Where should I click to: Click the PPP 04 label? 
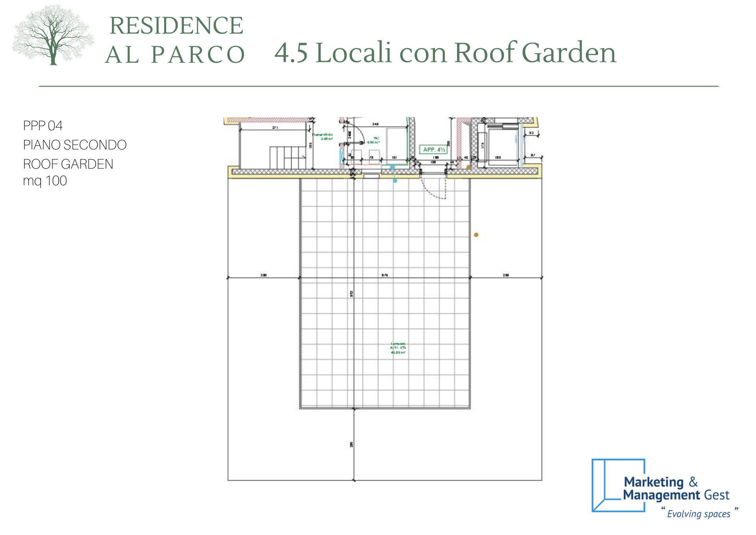click(x=43, y=126)
